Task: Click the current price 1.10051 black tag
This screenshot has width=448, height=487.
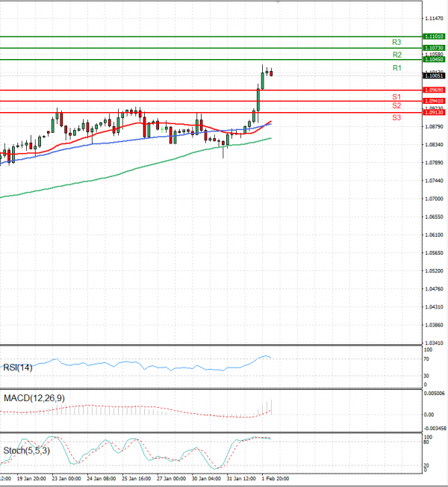Action: [433, 75]
